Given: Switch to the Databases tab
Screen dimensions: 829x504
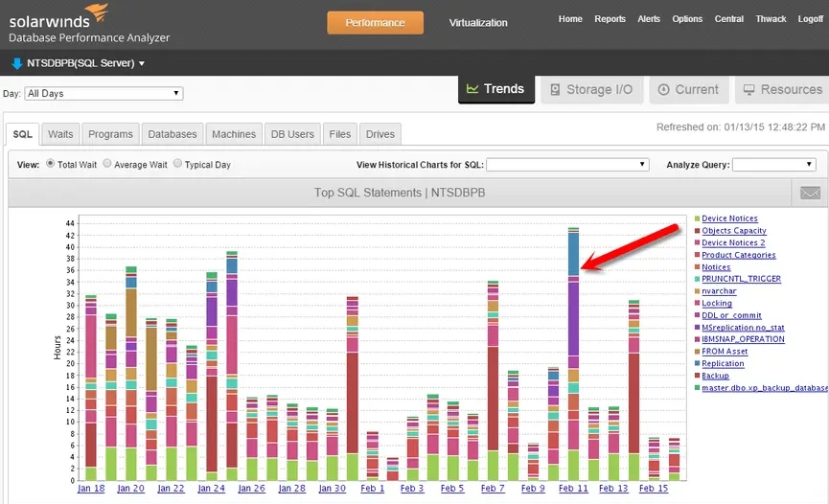Looking at the screenshot, I should point(173,134).
